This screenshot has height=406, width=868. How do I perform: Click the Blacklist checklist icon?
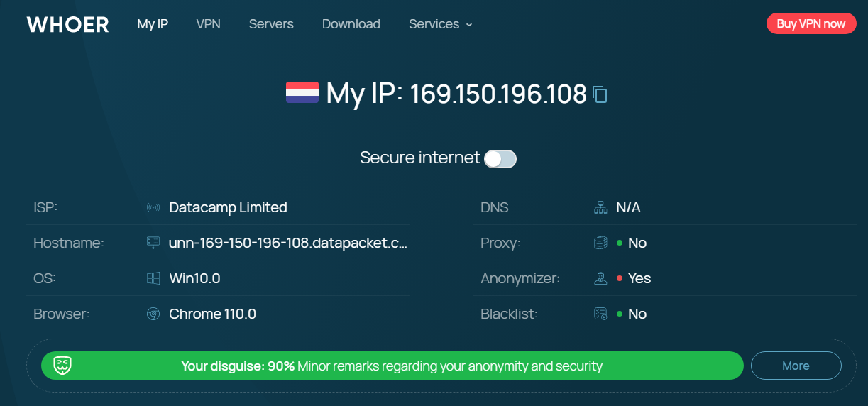click(x=600, y=314)
